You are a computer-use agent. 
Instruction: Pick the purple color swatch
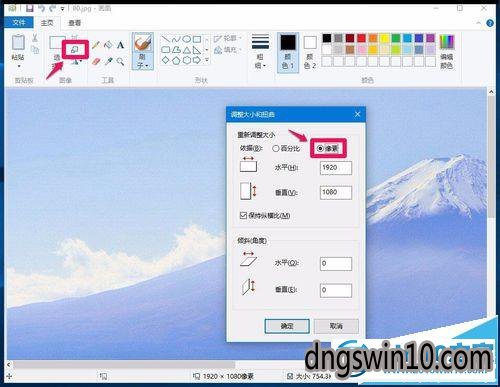coord(431,38)
